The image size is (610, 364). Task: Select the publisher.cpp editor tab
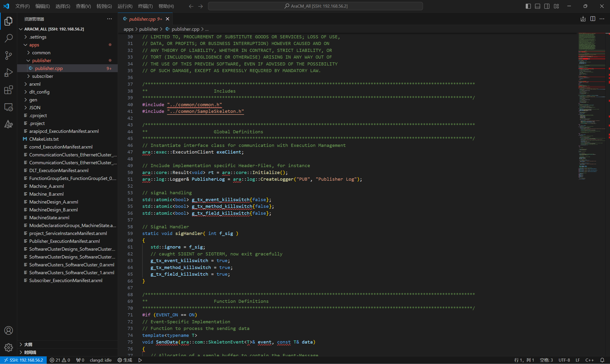pos(142,19)
